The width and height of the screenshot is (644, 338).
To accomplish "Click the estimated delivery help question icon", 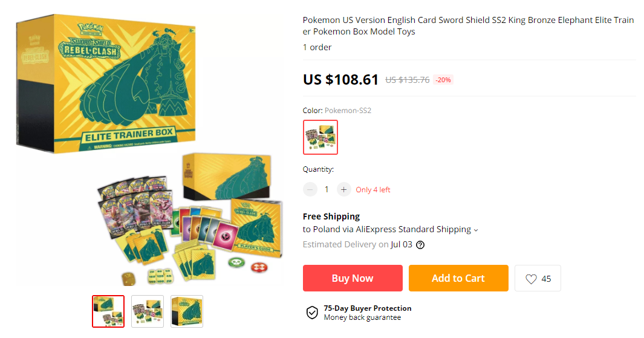I will click(x=420, y=245).
